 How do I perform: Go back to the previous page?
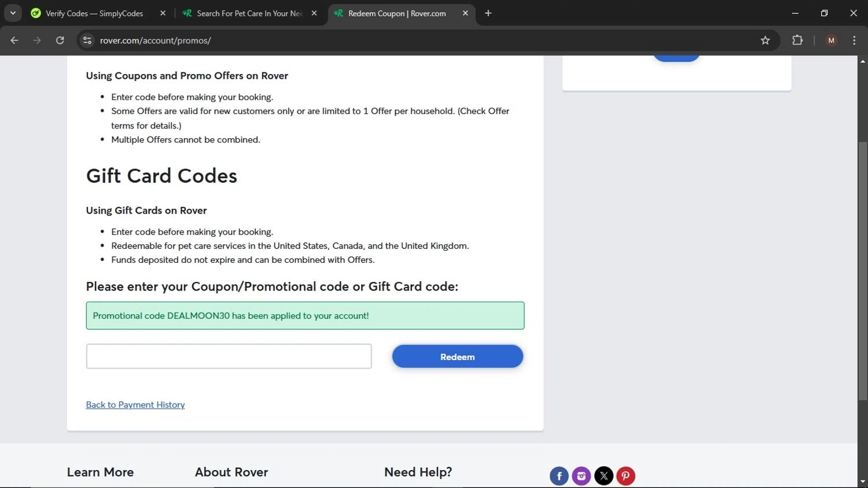(14, 41)
